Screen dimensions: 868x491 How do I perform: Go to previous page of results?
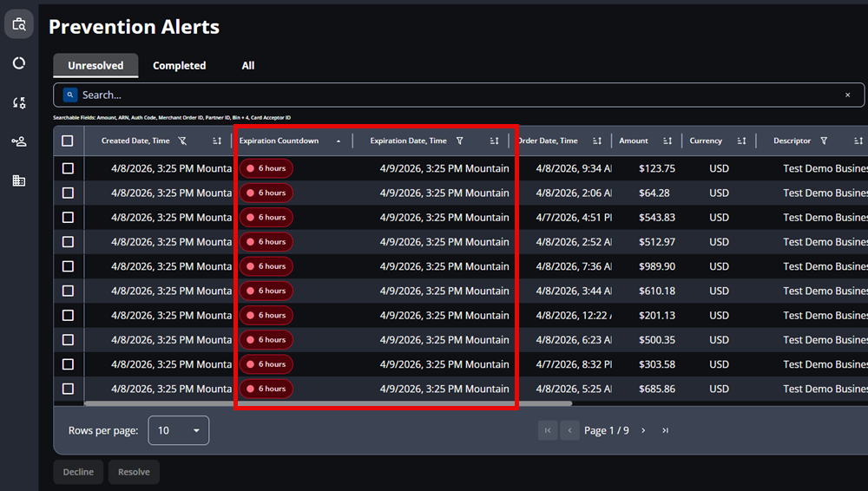569,430
